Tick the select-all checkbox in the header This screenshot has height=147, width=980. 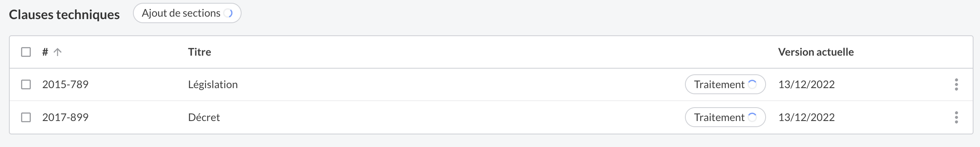point(26,52)
